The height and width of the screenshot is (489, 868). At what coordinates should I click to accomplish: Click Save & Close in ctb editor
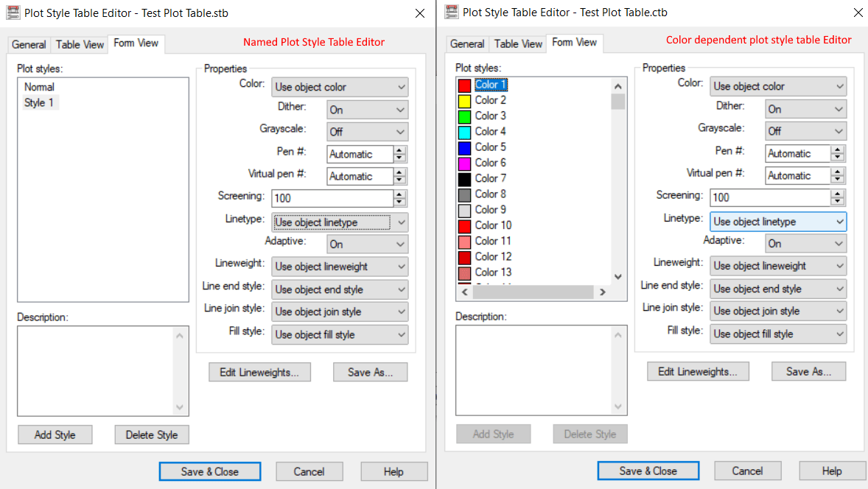(x=648, y=471)
